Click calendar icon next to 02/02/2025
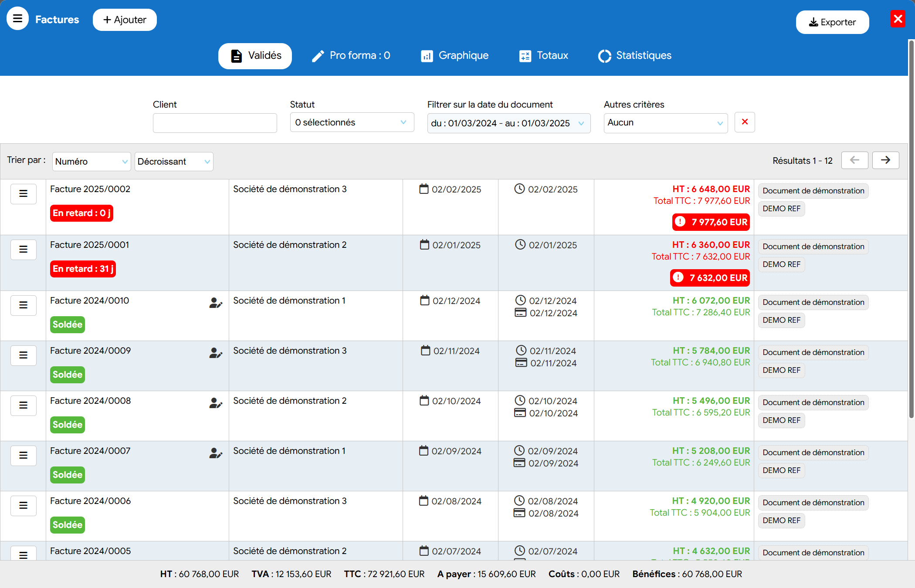 424,189
